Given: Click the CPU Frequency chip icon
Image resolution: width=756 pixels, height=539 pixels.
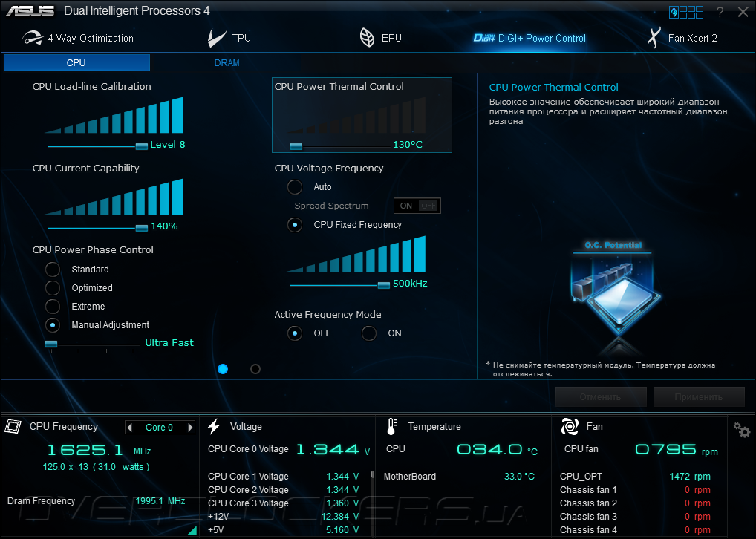Looking at the screenshot, I should coord(13,426).
